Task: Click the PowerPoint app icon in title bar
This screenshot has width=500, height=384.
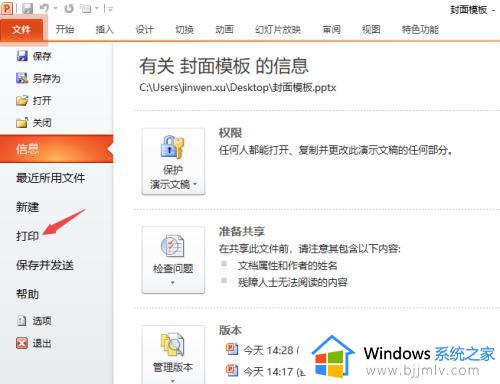Action: click(7, 8)
